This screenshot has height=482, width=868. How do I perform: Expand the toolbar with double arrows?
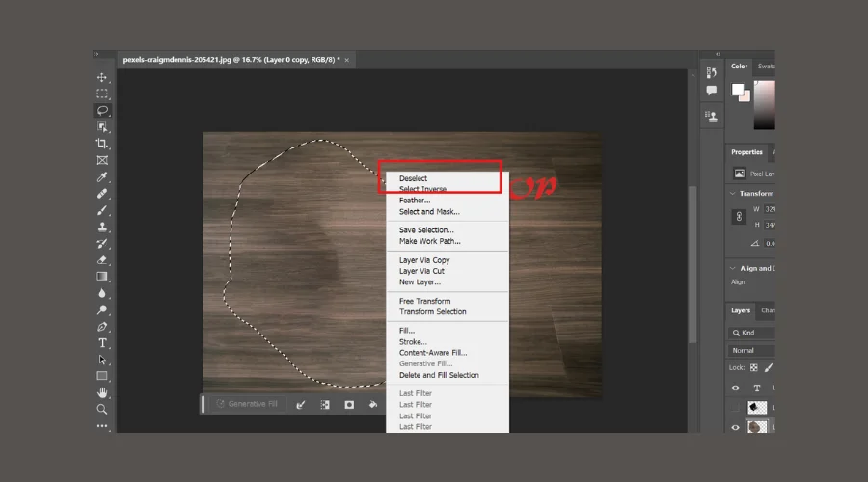pyautogui.click(x=96, y=54)
